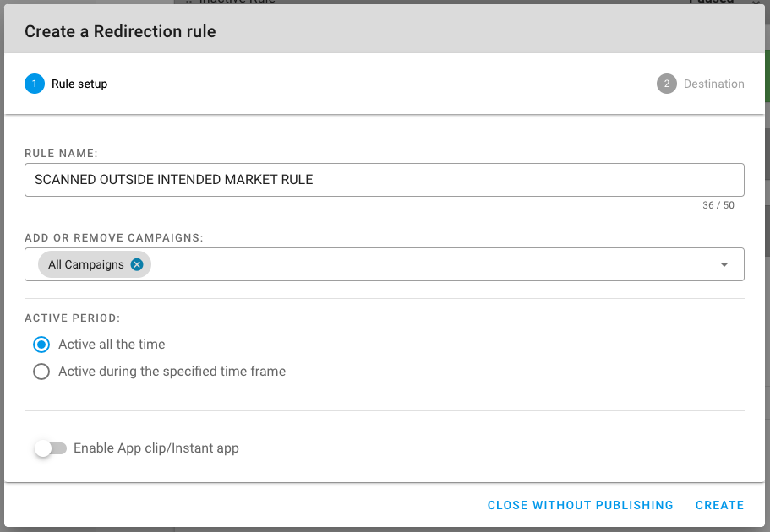Click the step 2 circle icon
770x532 pixels.
(667, 84)
